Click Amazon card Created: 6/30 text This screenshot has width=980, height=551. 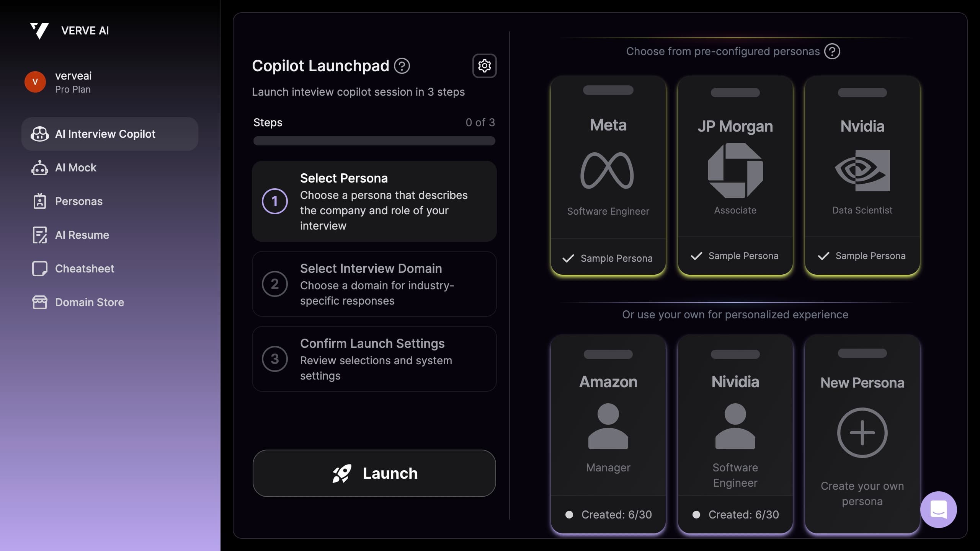pyautogui.click(x=617, y=515)
